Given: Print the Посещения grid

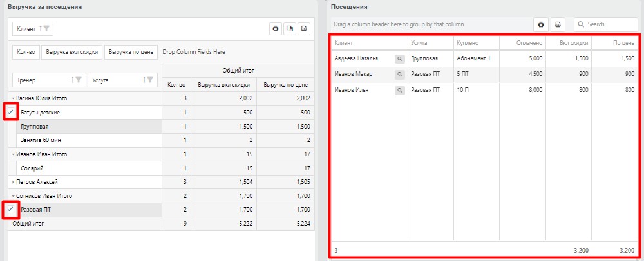Looking at the screenshot, I should (x=541, y=24).
